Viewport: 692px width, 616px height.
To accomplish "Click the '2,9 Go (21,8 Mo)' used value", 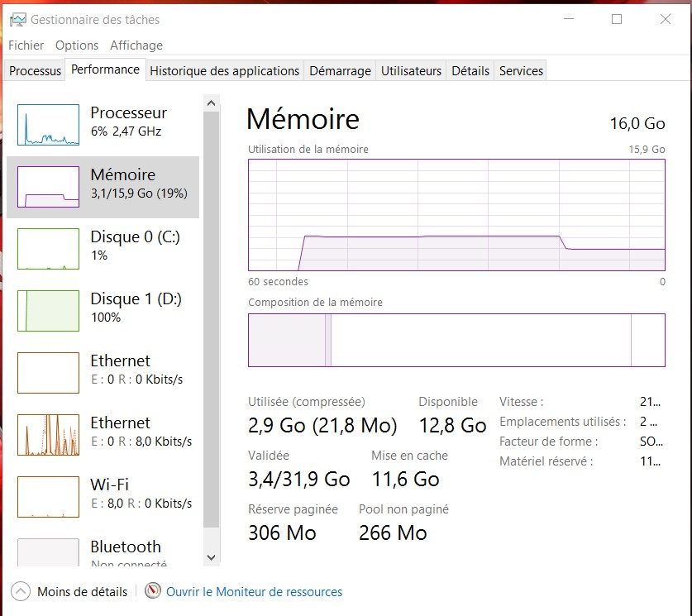I will click(322, 425).
